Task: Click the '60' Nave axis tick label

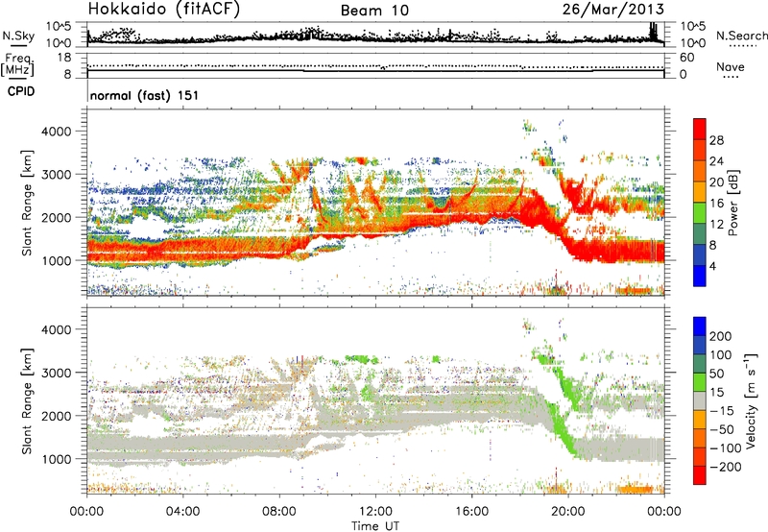Action: click(686, 58)
